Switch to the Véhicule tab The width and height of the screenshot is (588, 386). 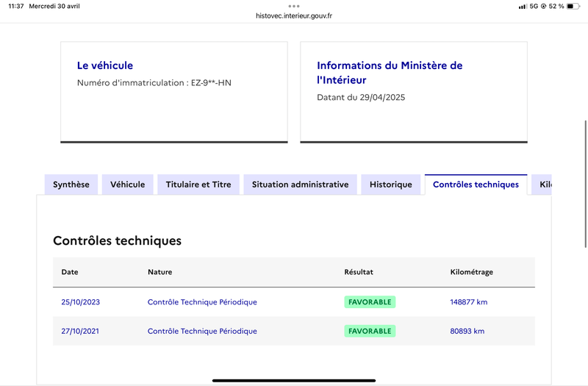click(128, 185)
